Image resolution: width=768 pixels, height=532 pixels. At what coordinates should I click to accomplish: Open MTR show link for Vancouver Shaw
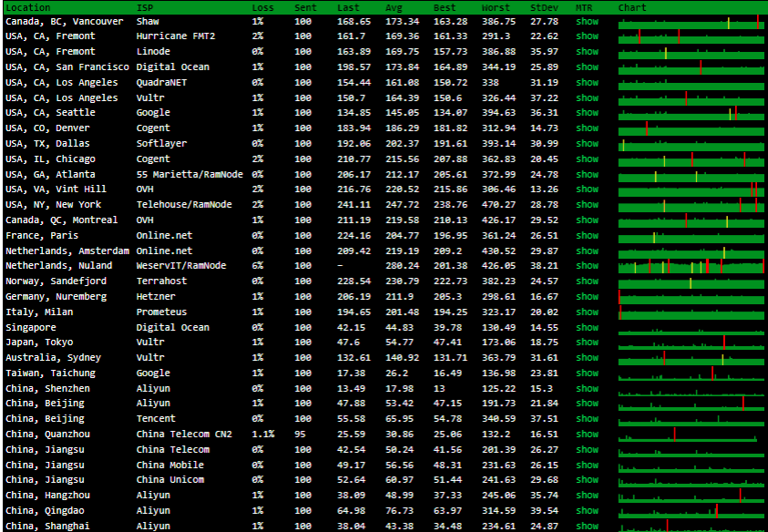[x=587, y=22]
